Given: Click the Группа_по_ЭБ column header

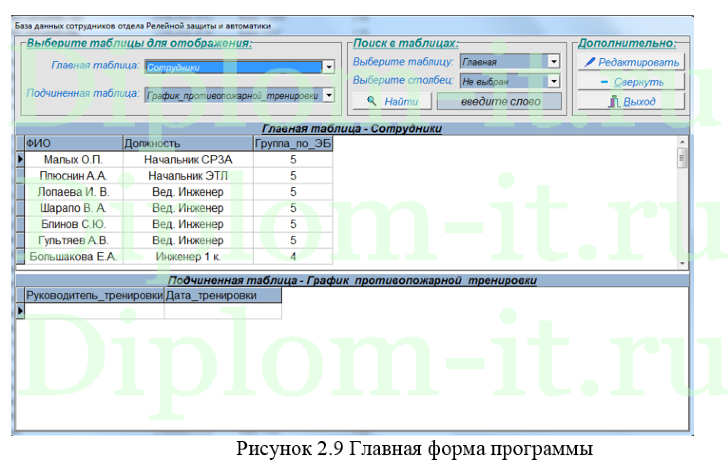Looking at the screenshot, I should click(292, 143).
